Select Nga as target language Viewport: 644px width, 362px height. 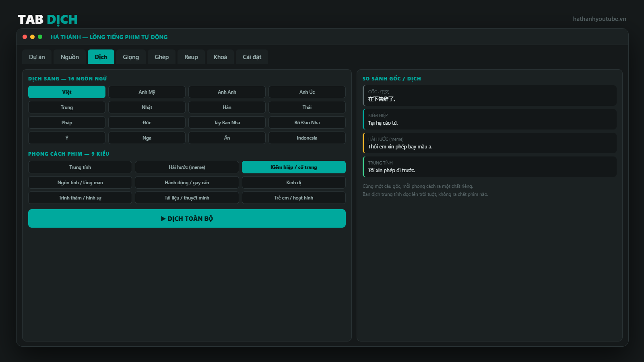tap(147, 138)
